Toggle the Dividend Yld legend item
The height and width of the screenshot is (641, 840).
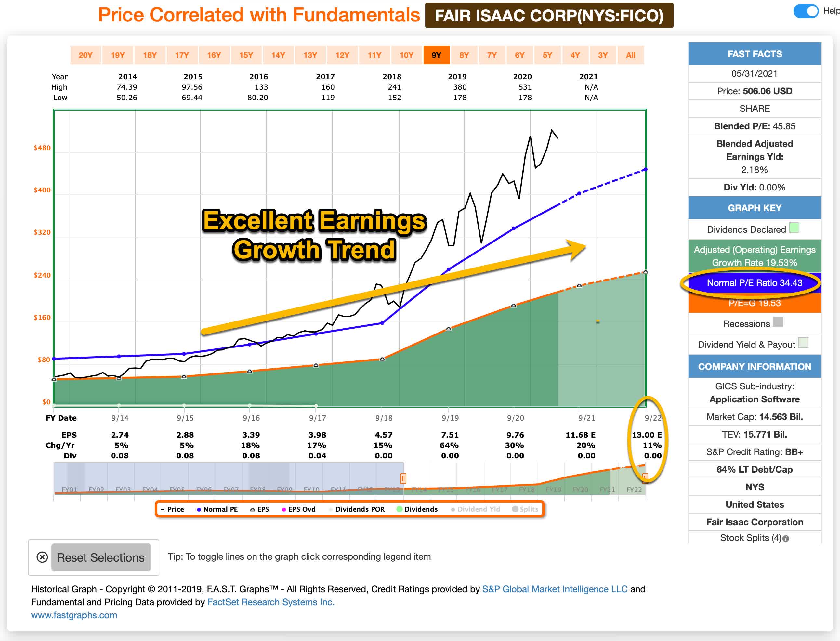475,509
